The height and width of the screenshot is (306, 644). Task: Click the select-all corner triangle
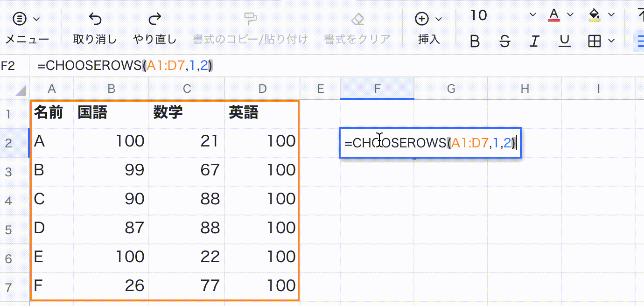point(21,90)
